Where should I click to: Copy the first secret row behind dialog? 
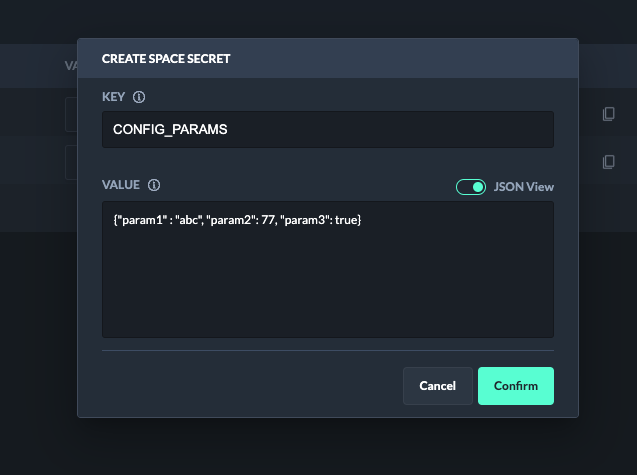pyautogui.click(x=608, y=114)
